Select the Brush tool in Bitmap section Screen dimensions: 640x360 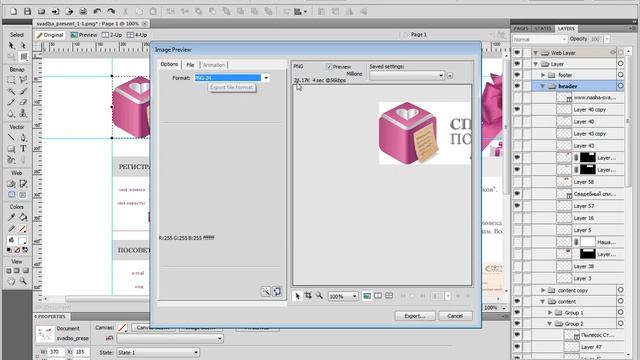pos(23,91)
